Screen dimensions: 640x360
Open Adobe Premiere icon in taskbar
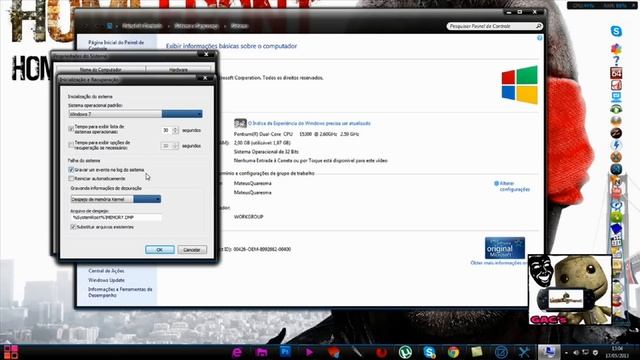pos(285,351)
